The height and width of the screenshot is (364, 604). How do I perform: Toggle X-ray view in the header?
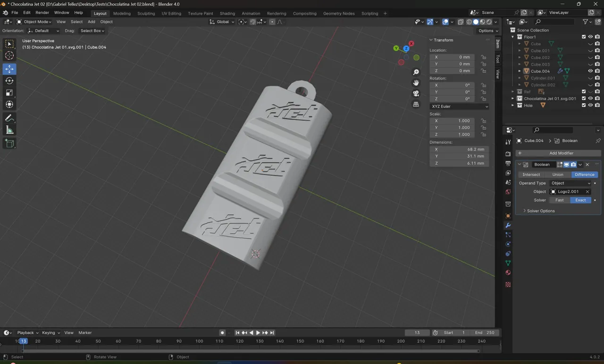coord(461,22)
